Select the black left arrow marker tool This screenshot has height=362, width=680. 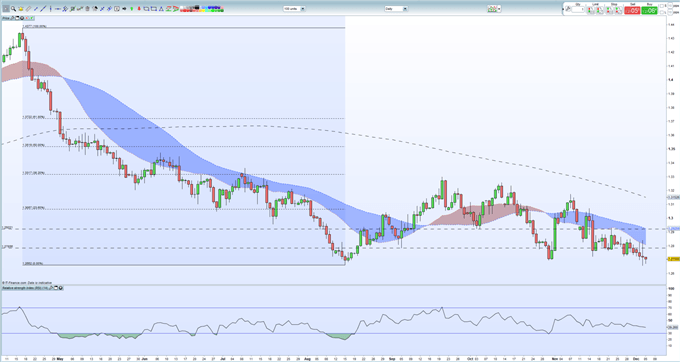pyautogui.click(x=124, y=9)
